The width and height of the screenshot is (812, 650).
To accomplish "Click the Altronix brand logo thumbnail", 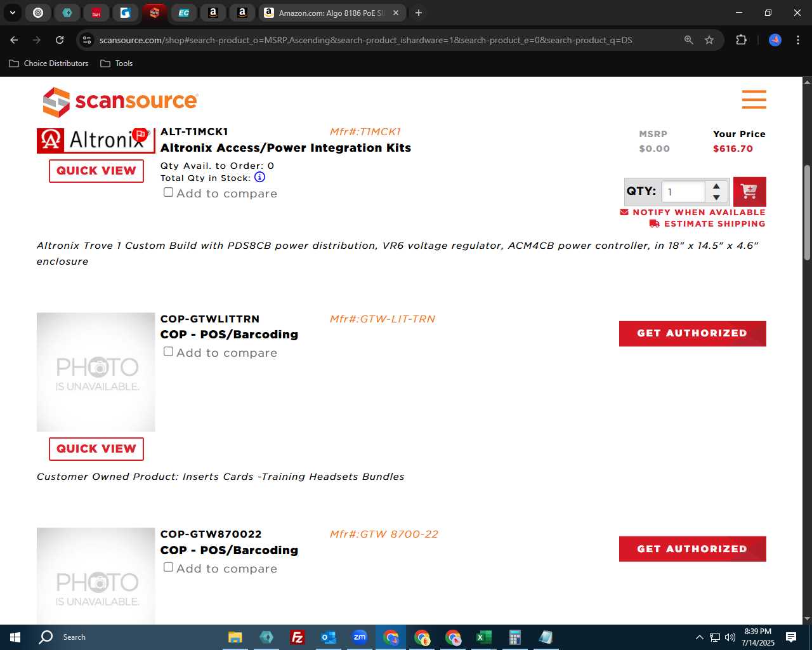I will [x=96, y=140].
